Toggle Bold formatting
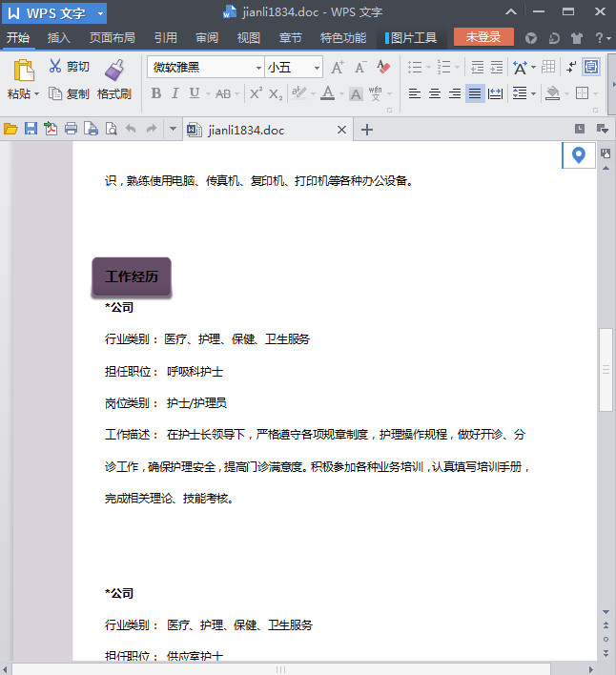 156,93
